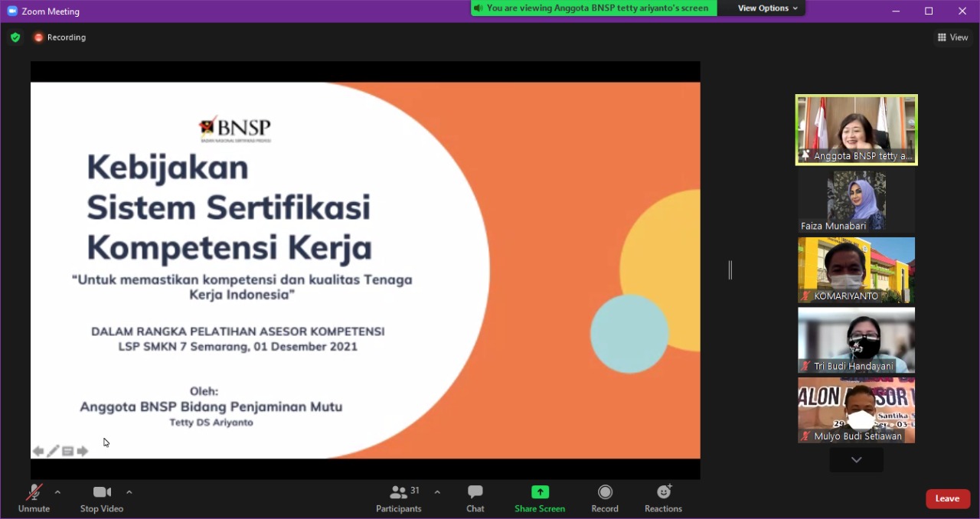This screenshot has height=519, width=980.
Task: Stop Video camera button
Action: coord(102,498)
